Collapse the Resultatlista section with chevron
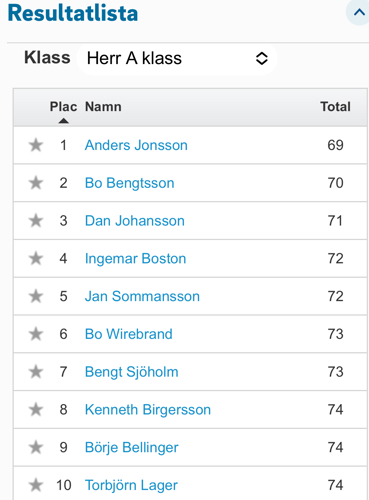The height and width of the screenshot is (500, 369). [359, 13]
